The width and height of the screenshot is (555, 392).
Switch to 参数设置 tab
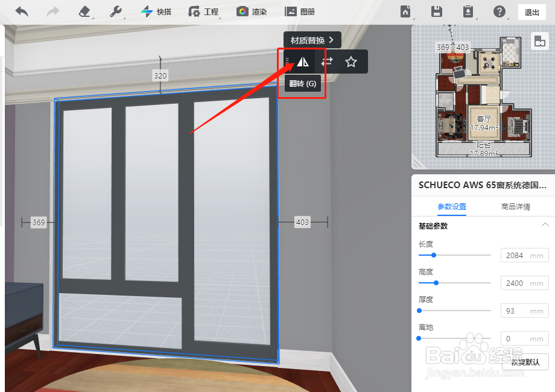452,207
